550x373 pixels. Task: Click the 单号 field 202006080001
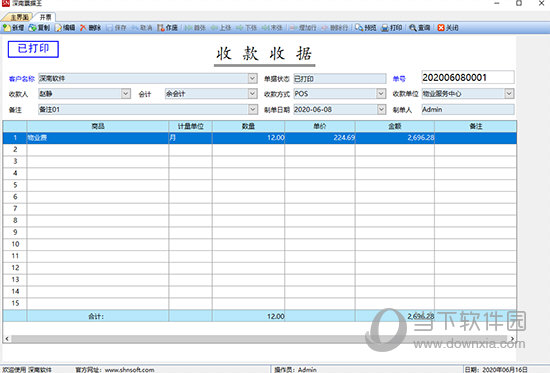click(x=468, y=77)
